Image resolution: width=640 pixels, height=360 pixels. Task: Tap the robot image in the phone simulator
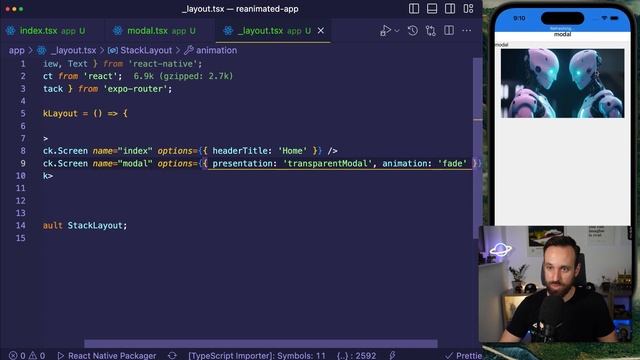point(562,83)
